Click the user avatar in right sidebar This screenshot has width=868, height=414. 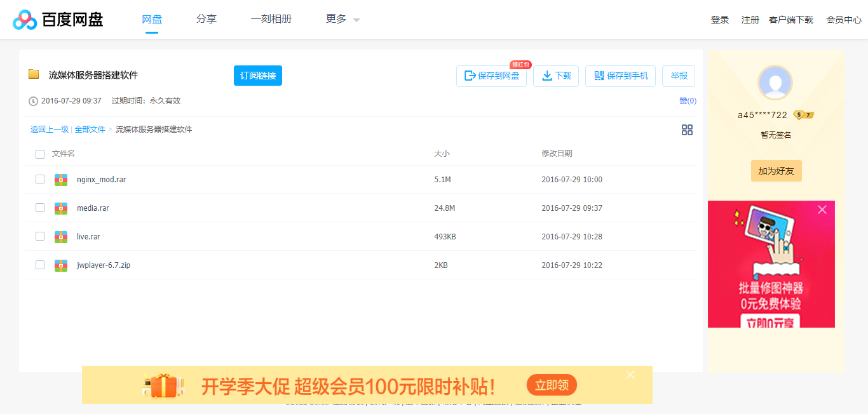pyautogui.click(x=776, y=83)
